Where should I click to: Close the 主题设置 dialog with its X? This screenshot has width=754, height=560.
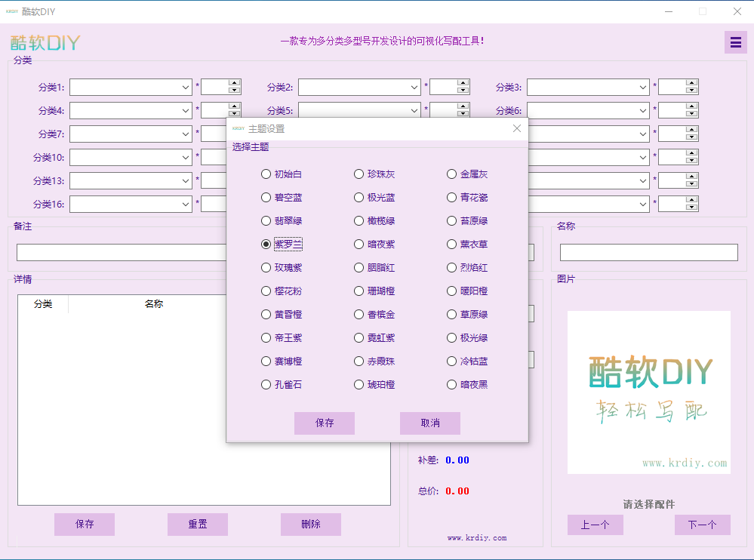pyautogui.click(x=517, y=128)
